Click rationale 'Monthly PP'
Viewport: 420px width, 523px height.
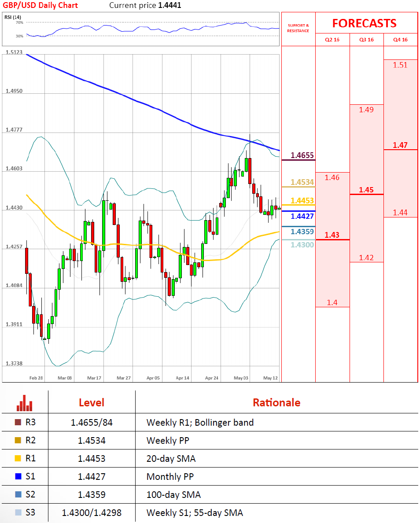coord(170,477)
